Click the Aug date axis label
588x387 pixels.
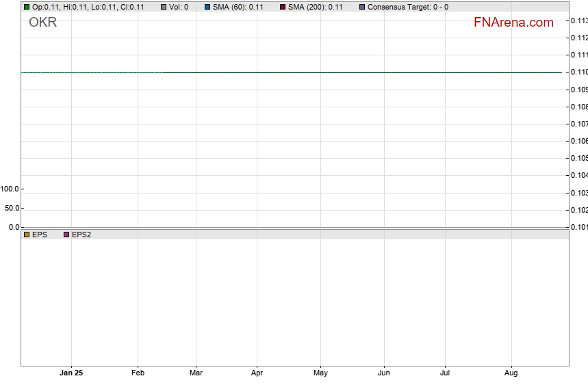click(x=511, y=373)
